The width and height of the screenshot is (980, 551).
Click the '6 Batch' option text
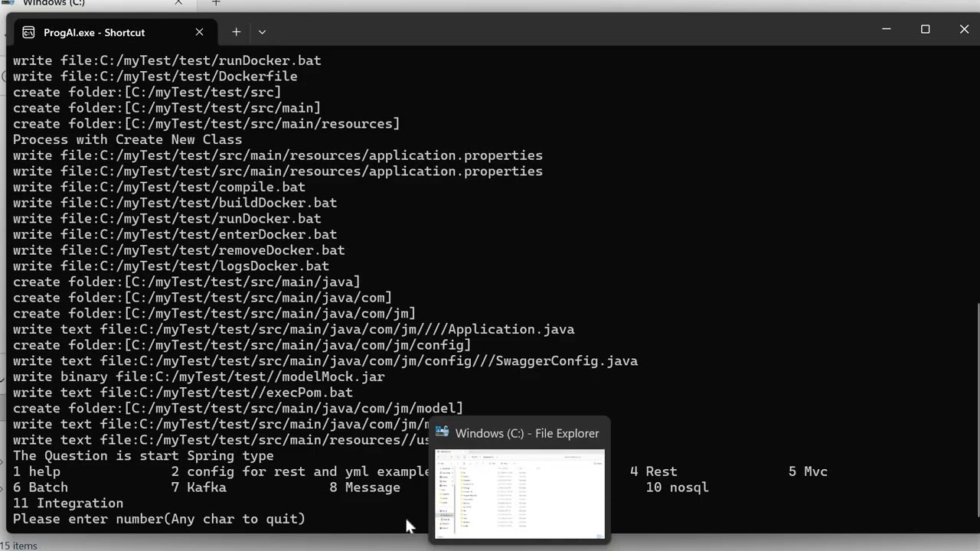(x=41, y=487)
